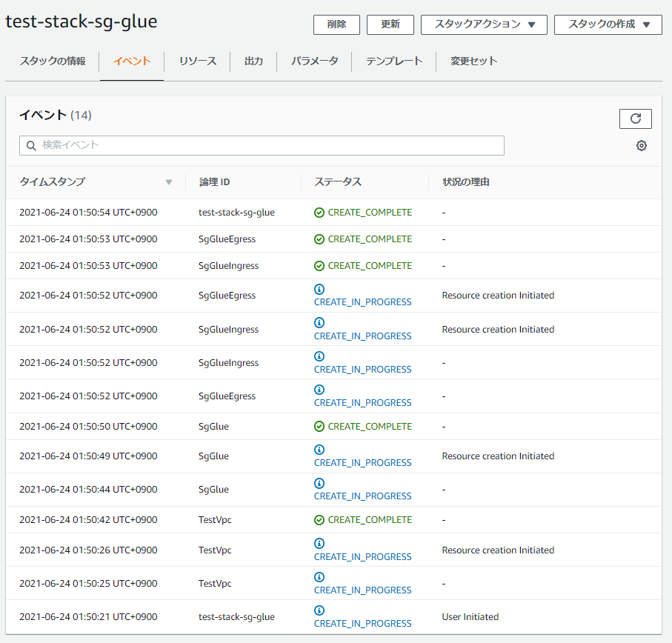The width and height of the screenshot is (672, 643).
Task: Click logical ID SgGlue at 01:50:50
Action: tap(213, 426)
